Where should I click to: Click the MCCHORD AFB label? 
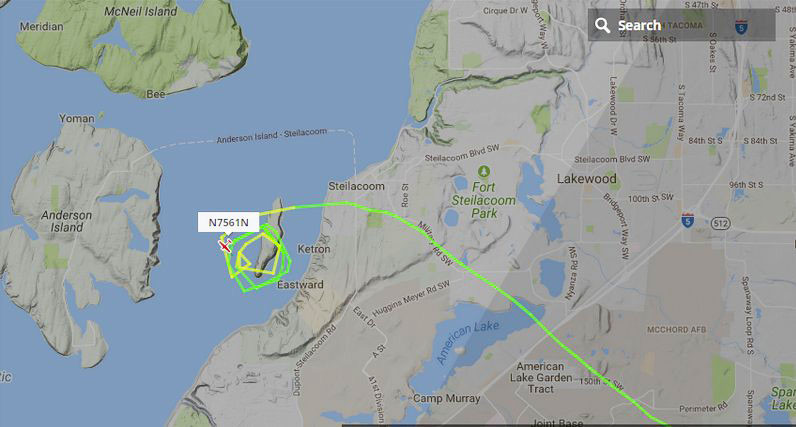[676, 330]
